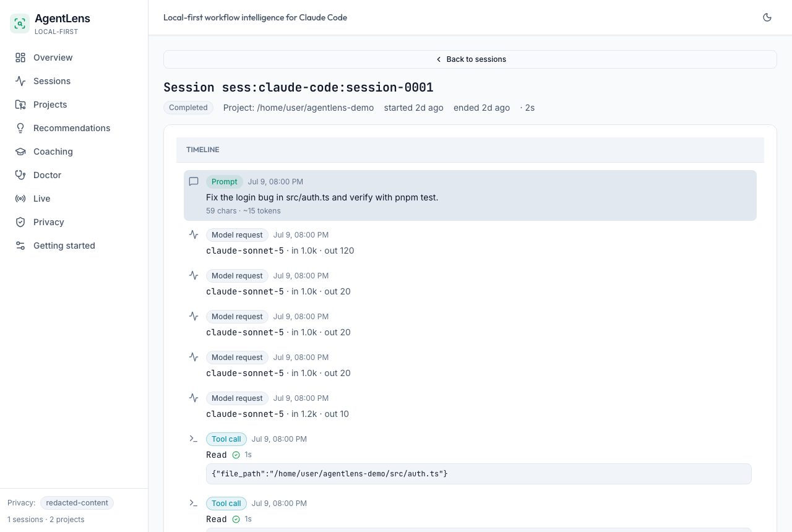Go to Privacy page in sidebar
Screen dimensions: 792x532
[x=74, y=222]
